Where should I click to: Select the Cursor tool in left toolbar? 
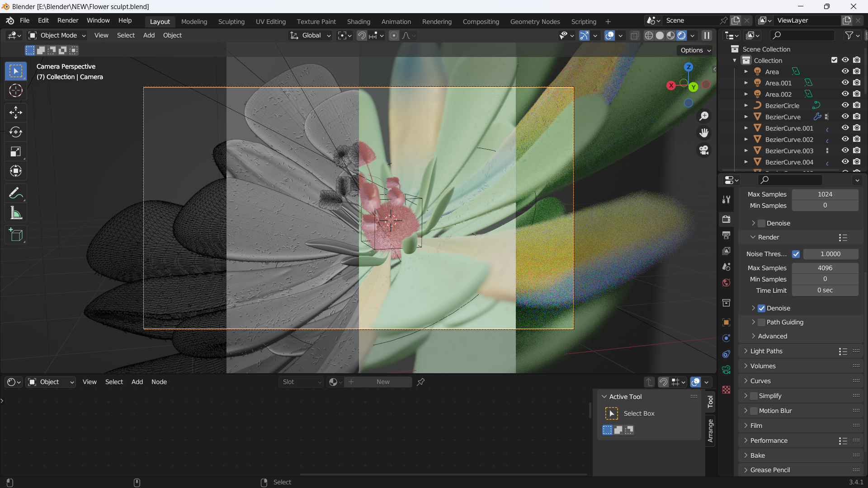point(16,91)
